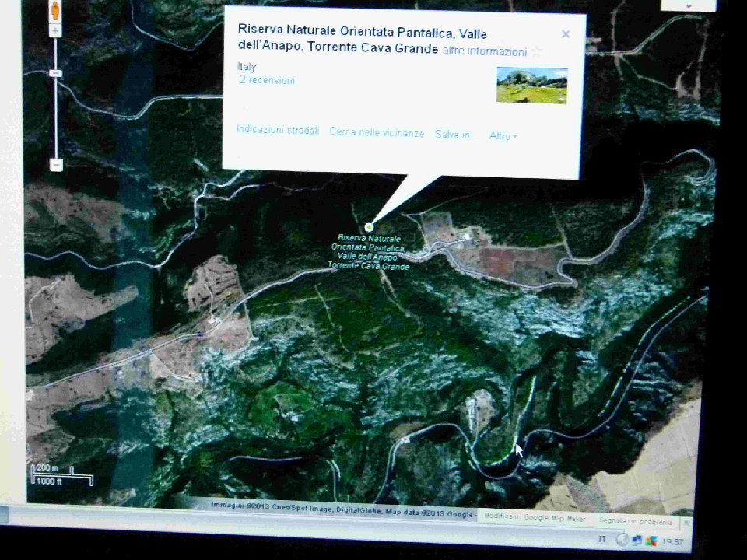Open the place photo thumbnail

(531, 86)
